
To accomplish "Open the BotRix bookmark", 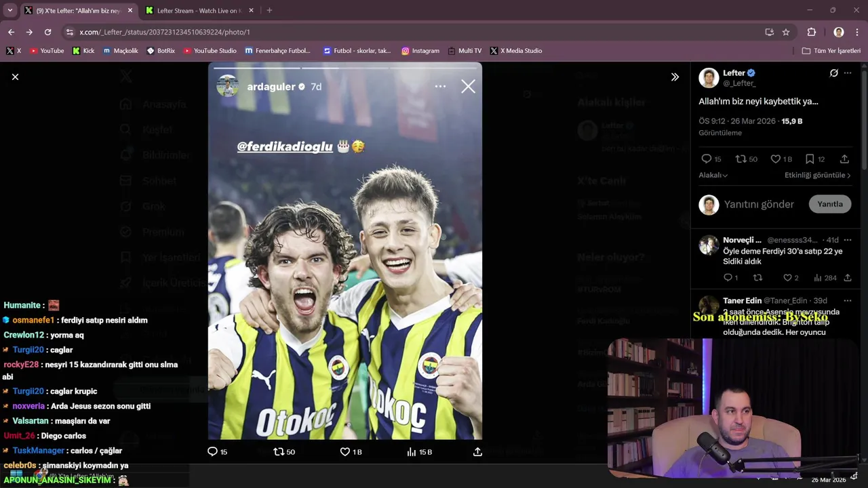I will click(161, 51).
